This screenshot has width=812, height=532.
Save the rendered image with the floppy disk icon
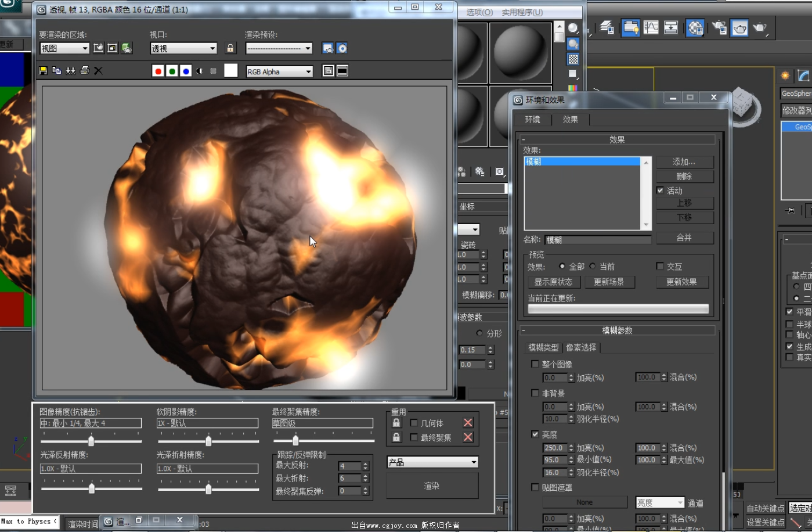click(43, 71)
